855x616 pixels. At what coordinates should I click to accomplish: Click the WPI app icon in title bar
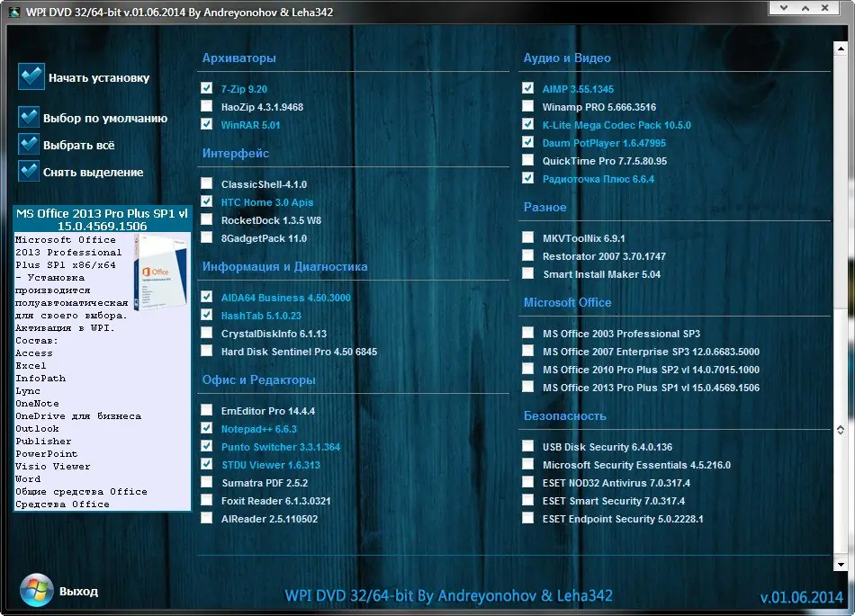pos(14,12)
